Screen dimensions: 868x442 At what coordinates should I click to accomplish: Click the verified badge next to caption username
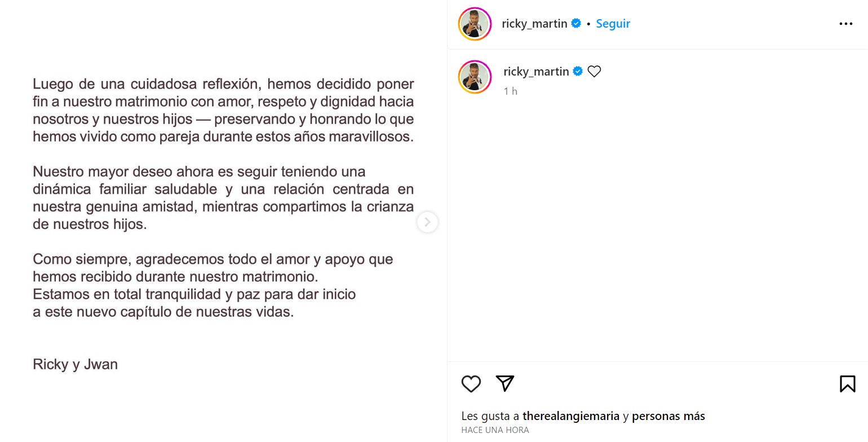pos(578,72)
